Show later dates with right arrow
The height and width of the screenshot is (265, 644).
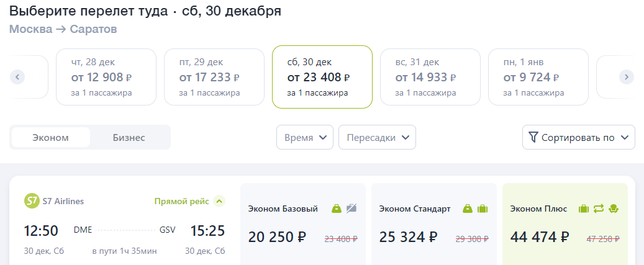[627, 77]
